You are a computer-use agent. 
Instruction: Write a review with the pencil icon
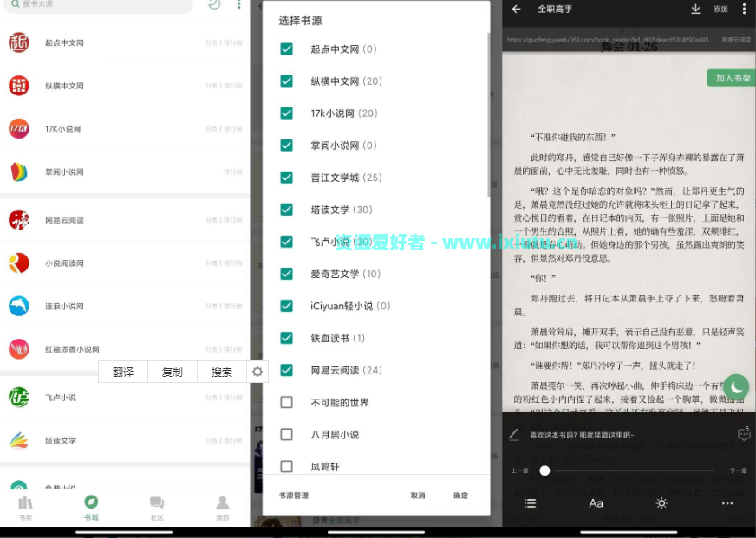[514, 434]
